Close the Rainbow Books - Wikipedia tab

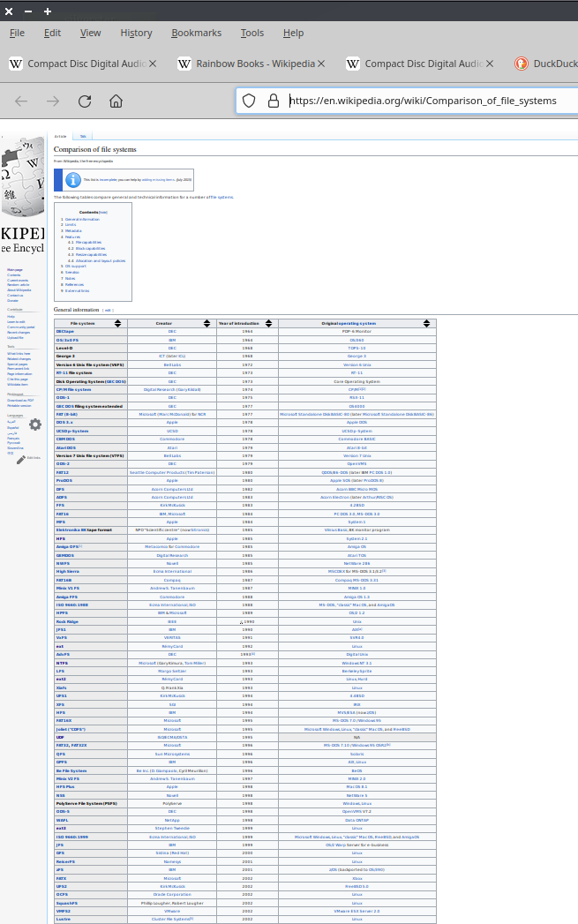[x=321, y=64]
